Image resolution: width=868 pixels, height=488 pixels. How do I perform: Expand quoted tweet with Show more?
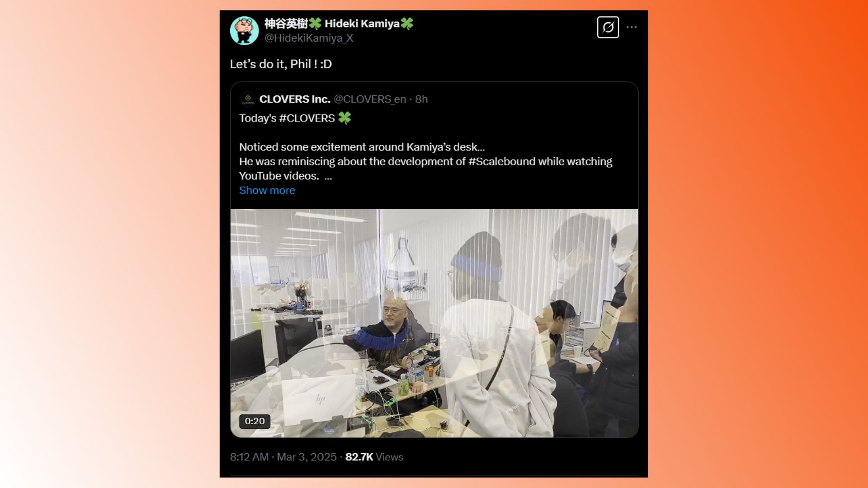point(267,190)
